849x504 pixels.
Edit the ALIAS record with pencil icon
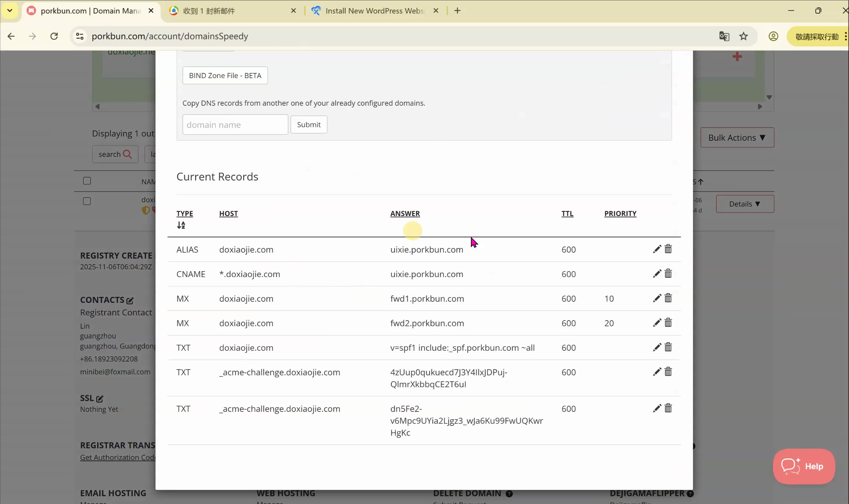657,249
